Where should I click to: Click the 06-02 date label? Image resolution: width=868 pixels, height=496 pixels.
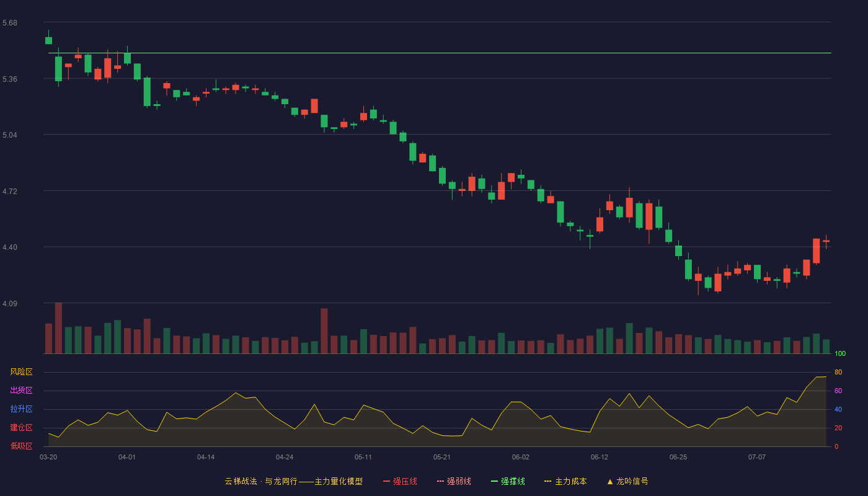(x=521, y=457)
